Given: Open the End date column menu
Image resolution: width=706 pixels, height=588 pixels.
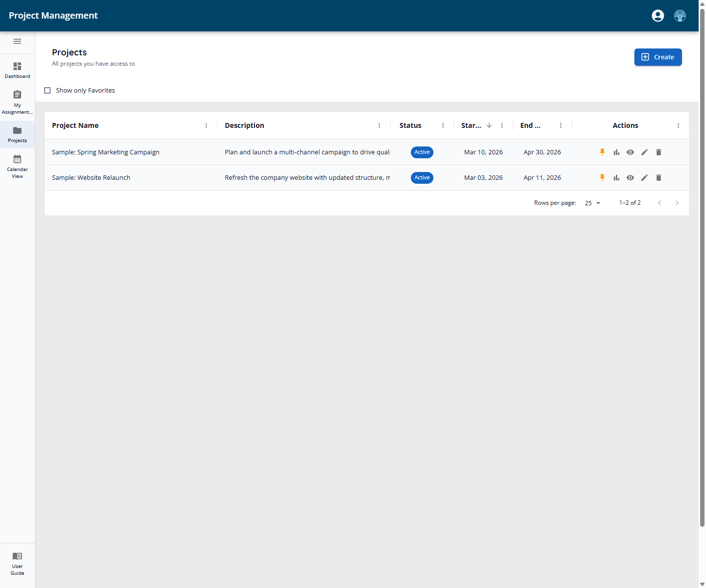Looking at the screenshot, I should [x=561, y=125].
